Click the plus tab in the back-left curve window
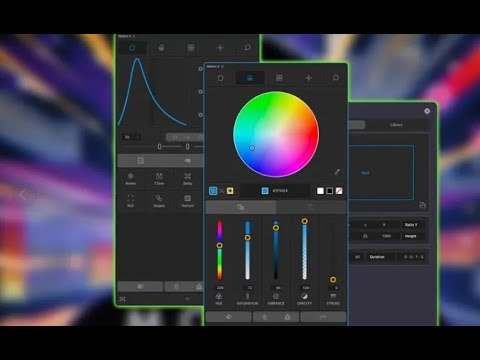The width and height of the screenshot is (480, 360). pyautogui.click(x=220, y=48)
